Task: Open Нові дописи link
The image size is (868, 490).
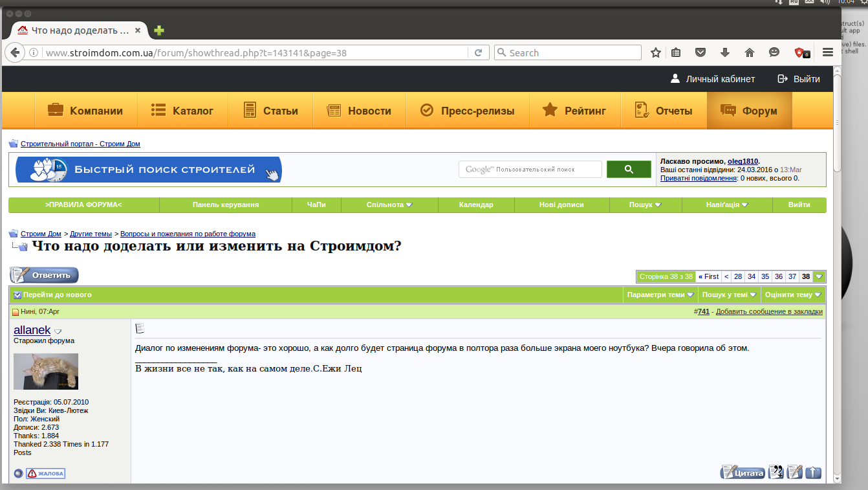Action: 561,205
